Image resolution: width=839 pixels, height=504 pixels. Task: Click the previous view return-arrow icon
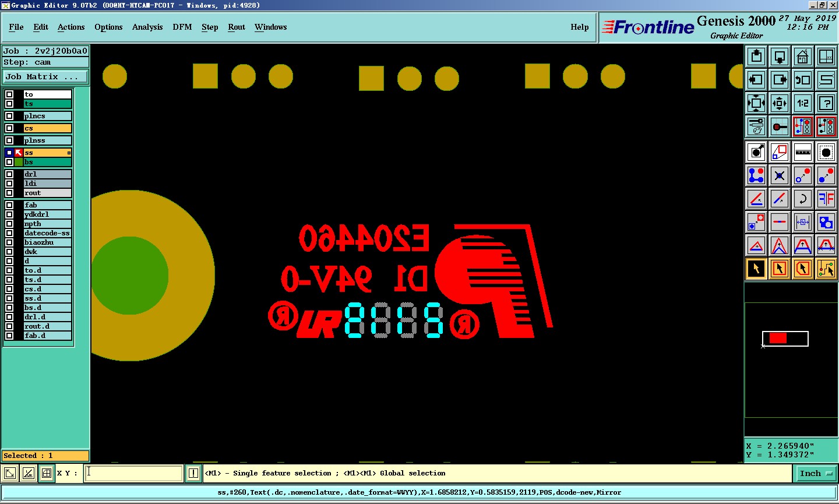(x=803, y=80)
